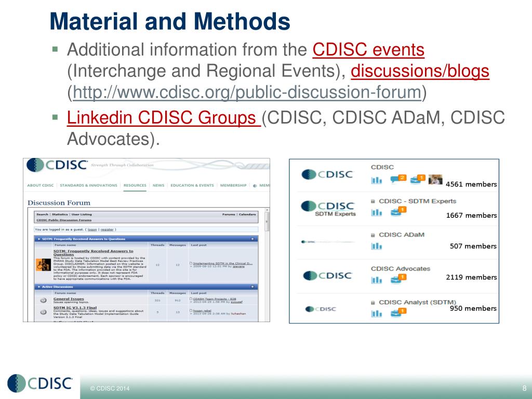This screenshot has width=532, height=399.
Task: Open CDISC Public Discussion Forums breadcrumb link
Action: point(64,220)
